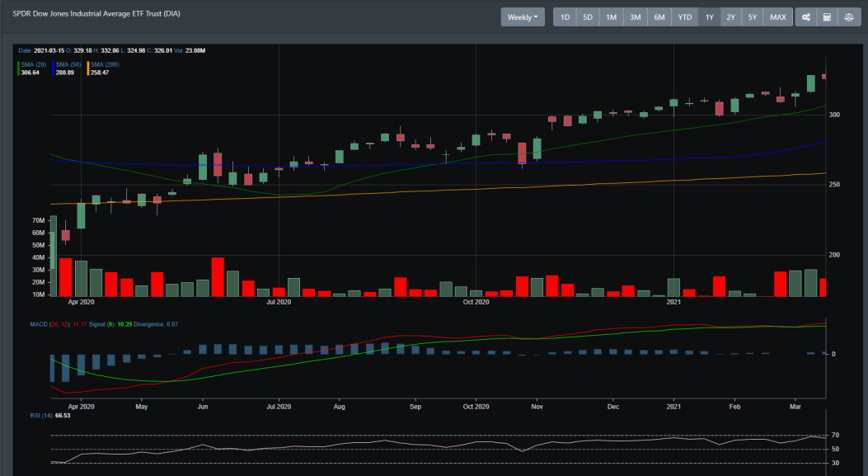Toggle the SMA (20) legend entry
The width and height of the screenshot is (868, 476).
pyautogui.click(x=32, y=68)
